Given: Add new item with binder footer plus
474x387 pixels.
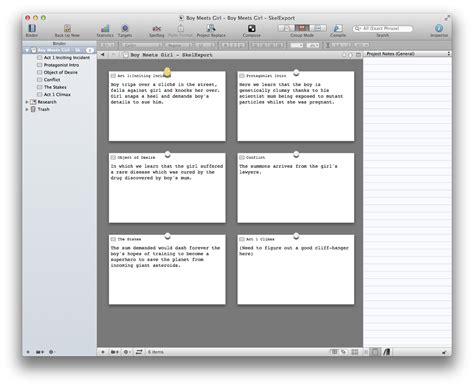Looking at the screenshot, I should 28,352.
